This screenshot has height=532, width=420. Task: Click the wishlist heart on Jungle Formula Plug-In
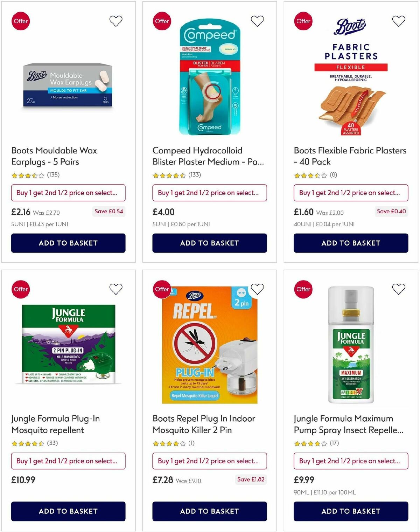click(116, 289)
